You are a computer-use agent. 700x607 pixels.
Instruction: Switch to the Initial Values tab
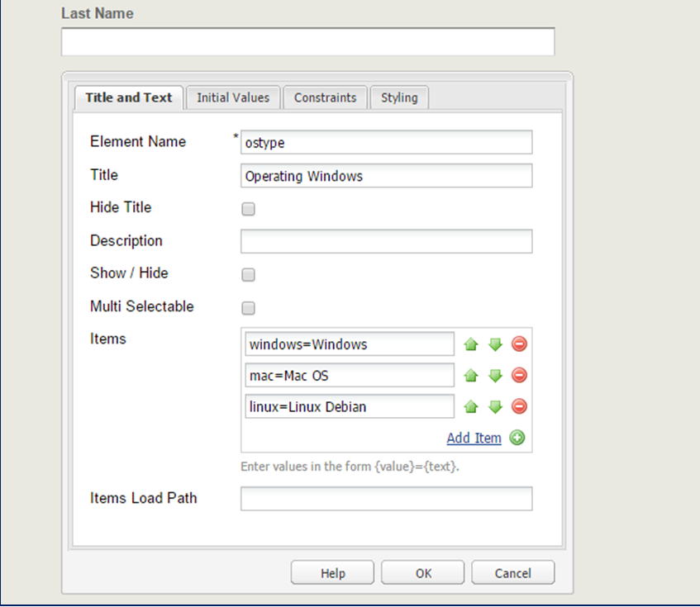pos(233,97)
